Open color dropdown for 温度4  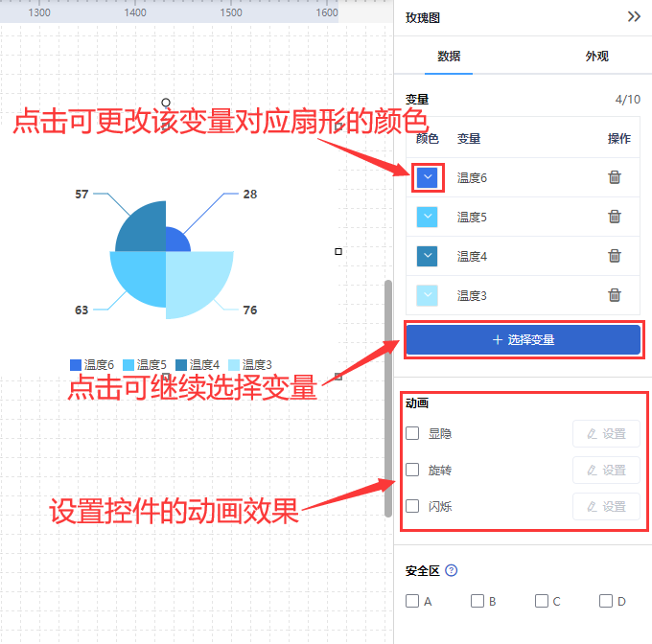427,256
